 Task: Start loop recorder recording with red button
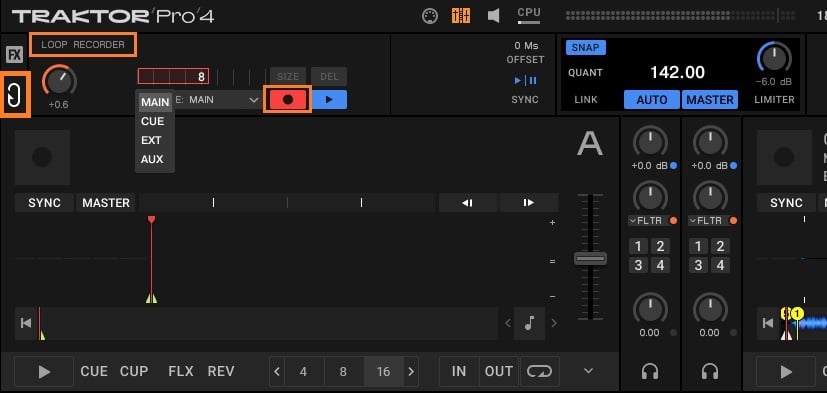point(287,99)
